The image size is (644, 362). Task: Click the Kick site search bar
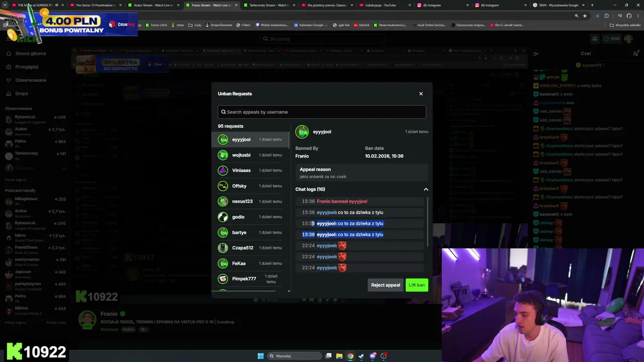coord(322,39)
